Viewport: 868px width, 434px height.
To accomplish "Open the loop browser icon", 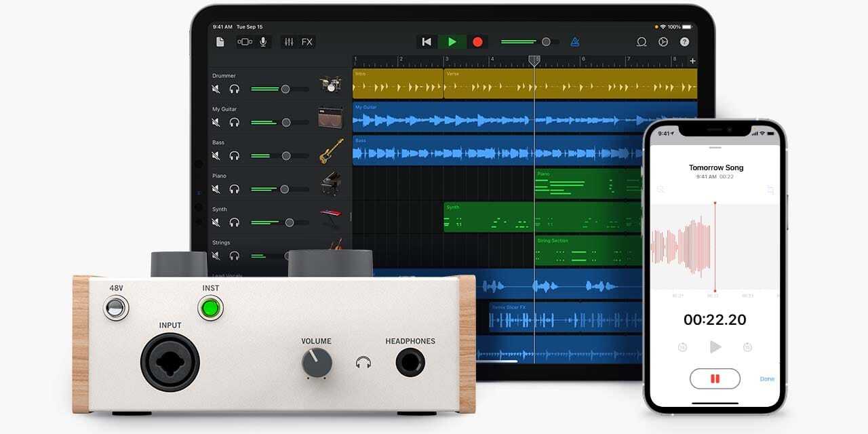I will click(641, 42).
